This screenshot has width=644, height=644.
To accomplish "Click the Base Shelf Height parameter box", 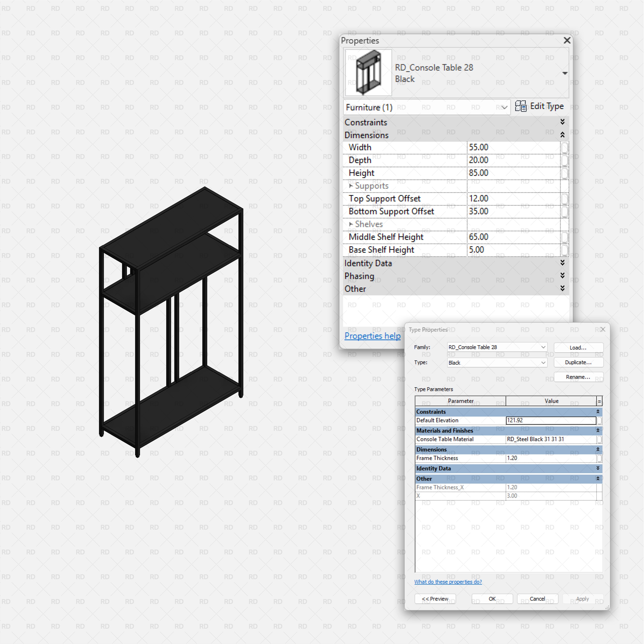I will click(x=564, y=250).
